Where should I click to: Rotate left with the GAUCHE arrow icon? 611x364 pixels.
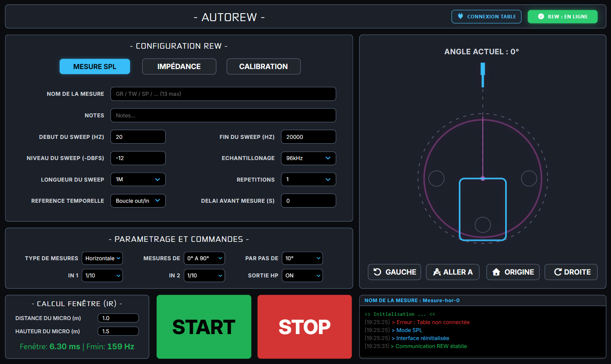point(377,272)
